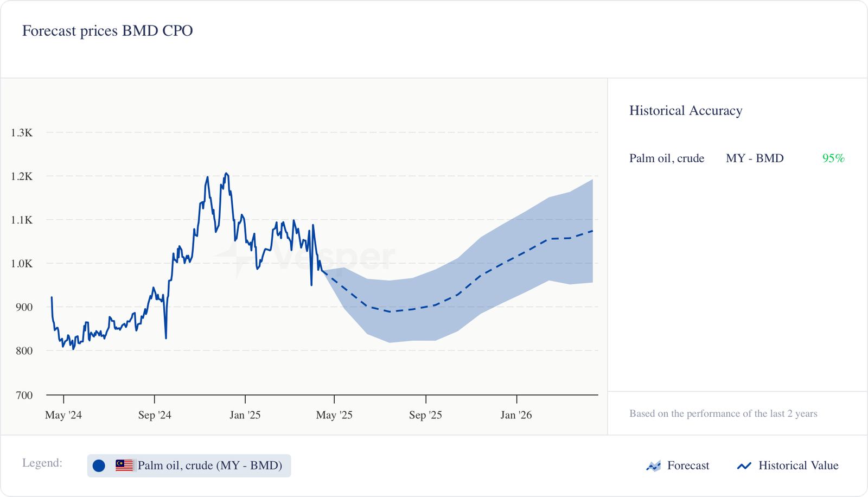Click the Sep '24 x-axis label
This screenshot has height=497, width=868.
(x=155, y=415)
